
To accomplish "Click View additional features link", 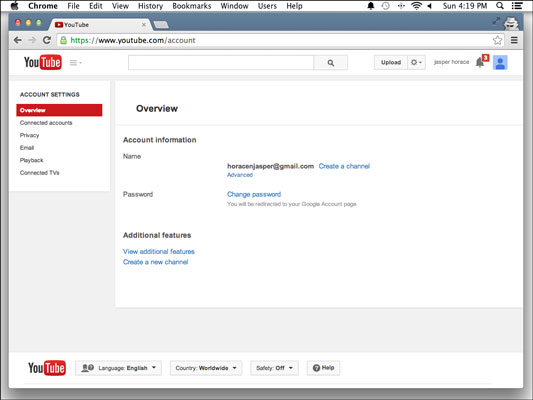I will (159, 251).
